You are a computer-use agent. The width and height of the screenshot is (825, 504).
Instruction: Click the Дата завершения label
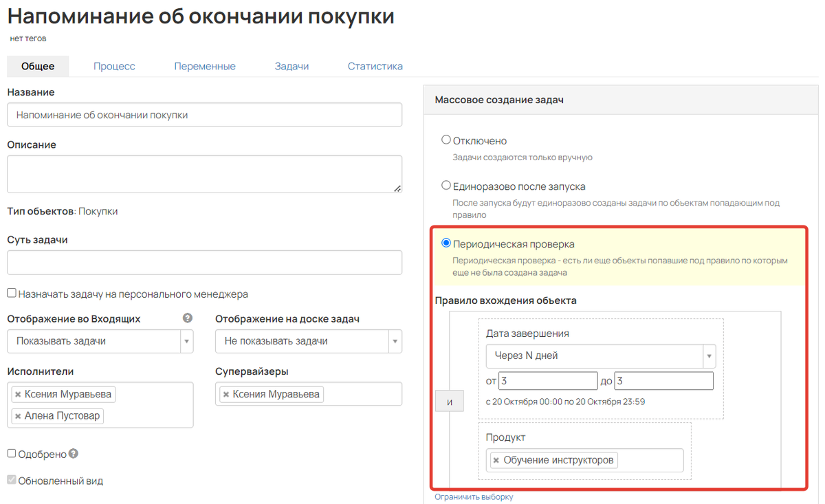(x=527, y=333)
